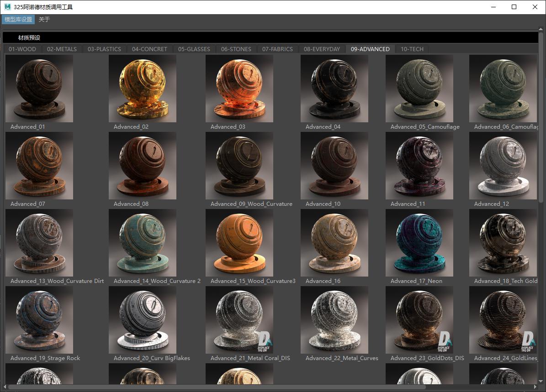
Task: Open the 关于 menu
Action: click(x=44, y=20)
